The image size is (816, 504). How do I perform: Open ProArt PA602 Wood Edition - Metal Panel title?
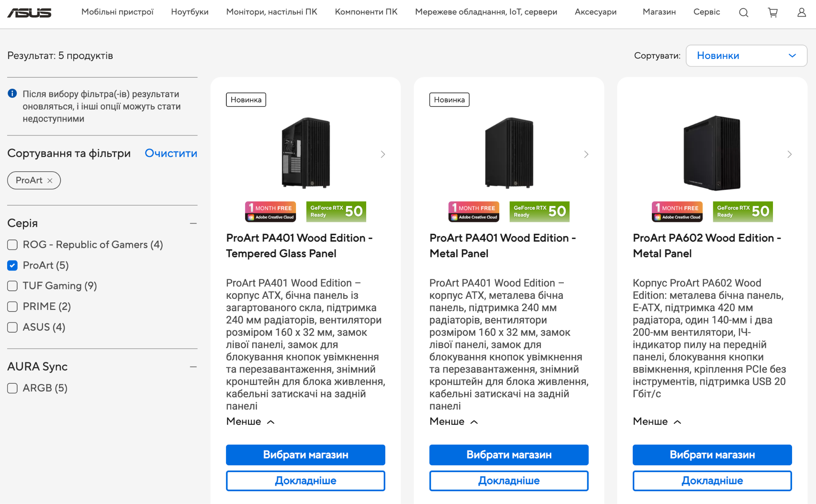707,246
